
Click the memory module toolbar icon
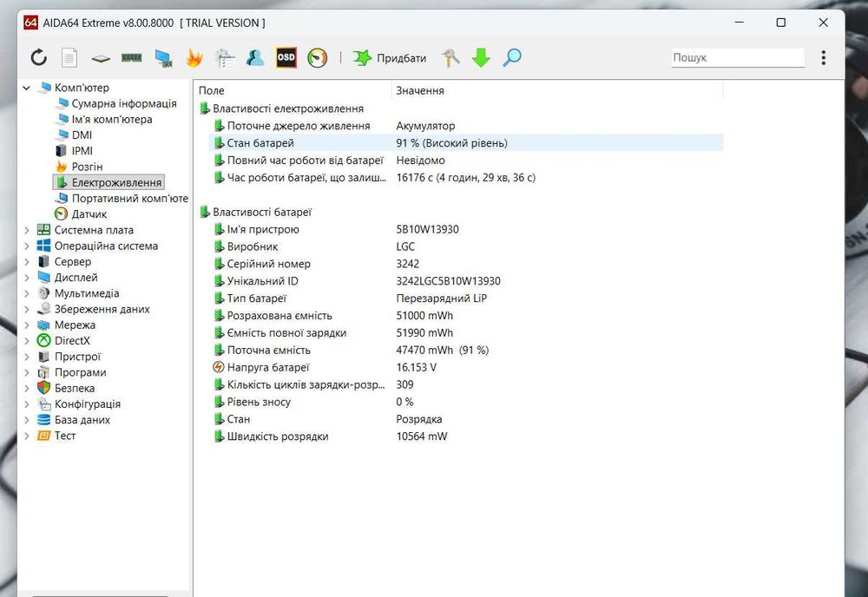132,57
